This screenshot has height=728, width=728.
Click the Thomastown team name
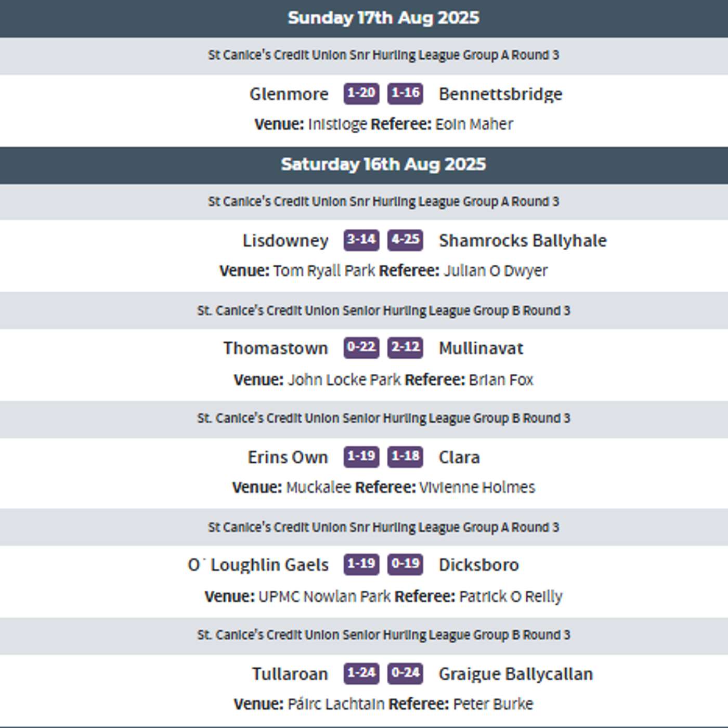point(276,348)
